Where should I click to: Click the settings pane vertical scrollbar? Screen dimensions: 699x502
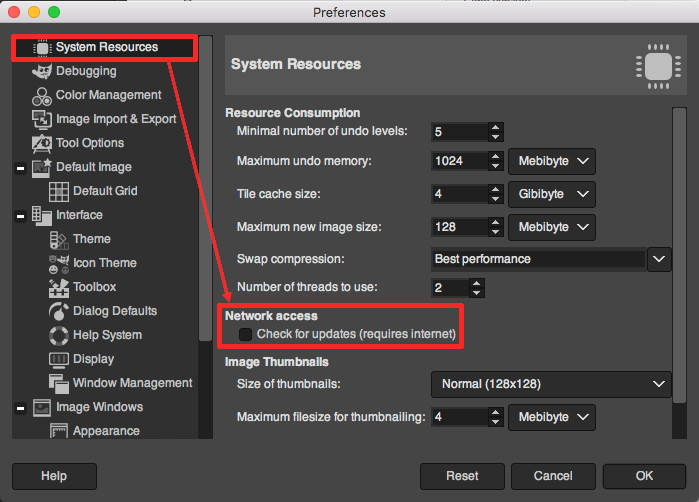pyautogui.click(x=679, y=255)
